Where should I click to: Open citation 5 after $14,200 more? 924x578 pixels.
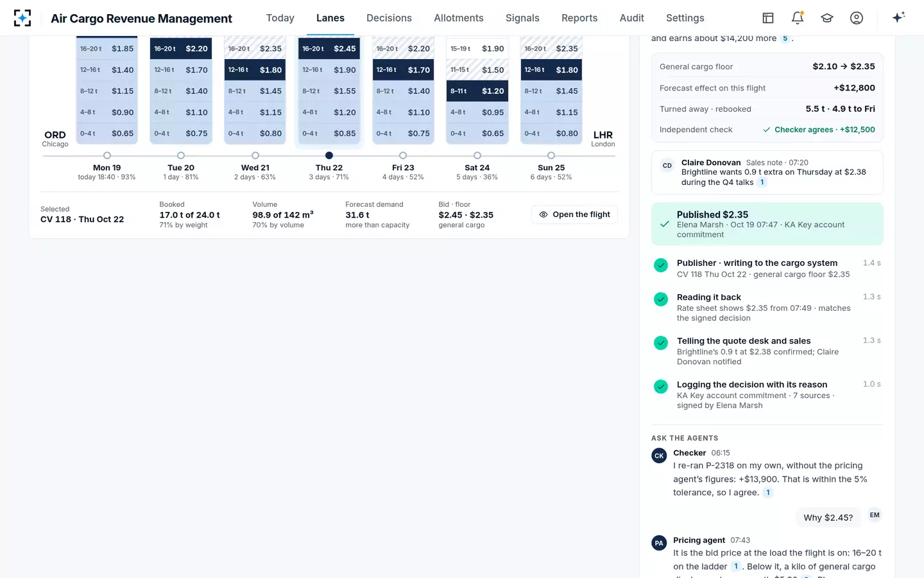pyautogui.click(x=785, y=39)
